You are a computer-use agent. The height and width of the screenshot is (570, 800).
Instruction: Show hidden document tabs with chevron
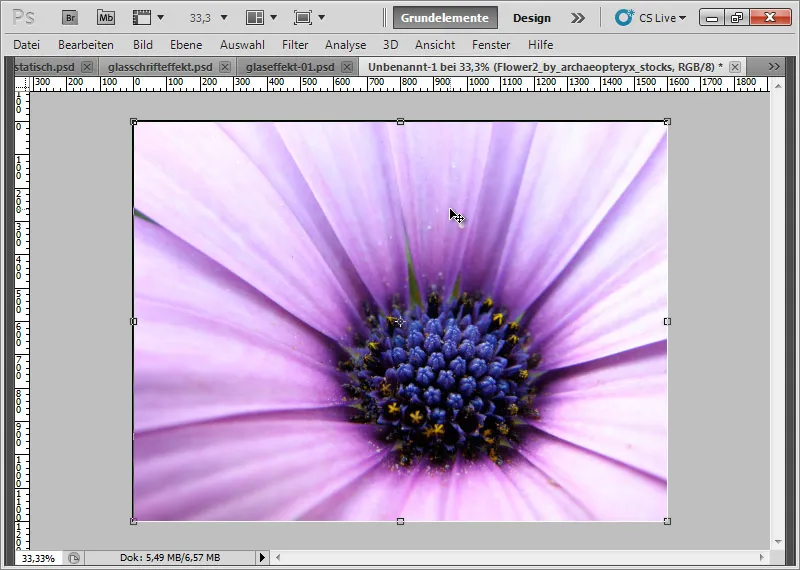pyautogui.click(x=774, y=66)
